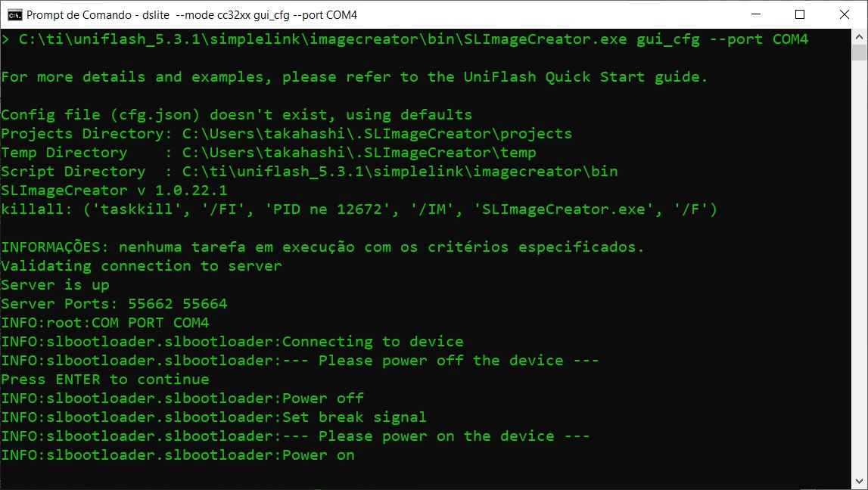The width and height of the screenshot is (868, 490).
Task: Close the Prompt de Comando window
Action: [845, 14]
